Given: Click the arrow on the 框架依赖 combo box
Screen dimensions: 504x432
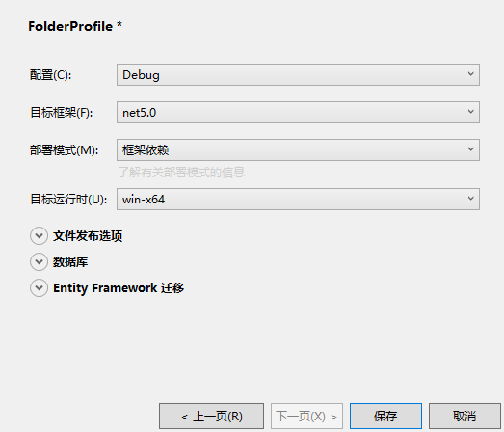Looking at the screenshot, I should 470,149.
